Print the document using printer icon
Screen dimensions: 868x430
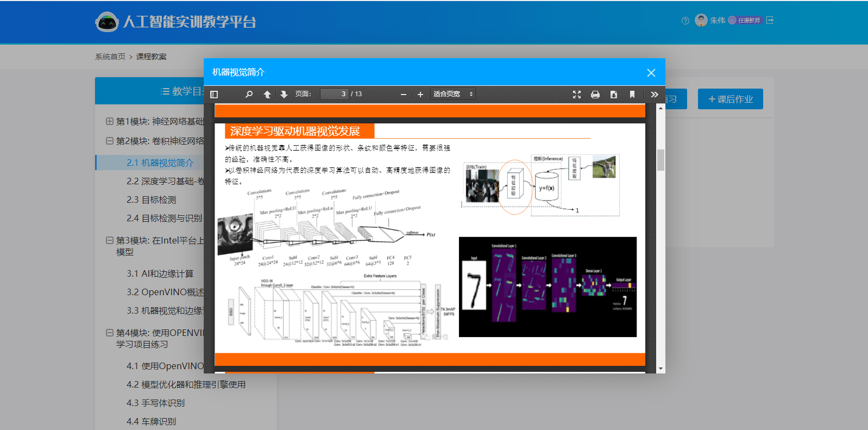pyautogui.click(x=595, y=94)
